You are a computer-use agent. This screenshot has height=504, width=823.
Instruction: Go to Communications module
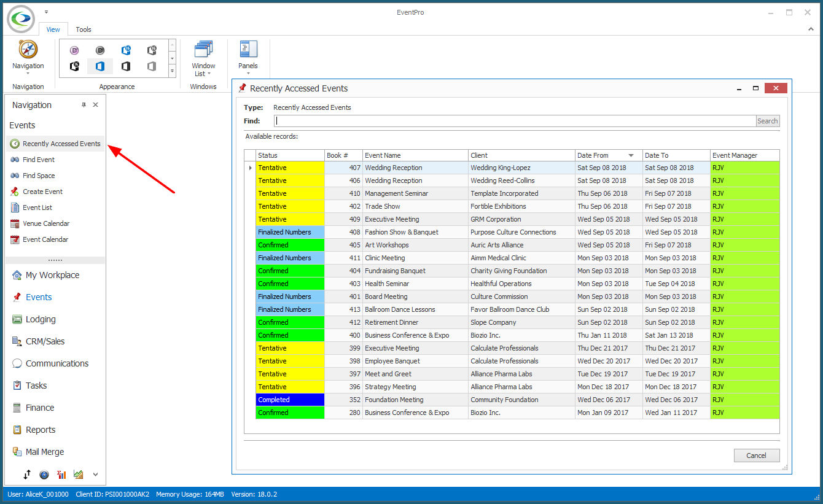pos(50,363)
